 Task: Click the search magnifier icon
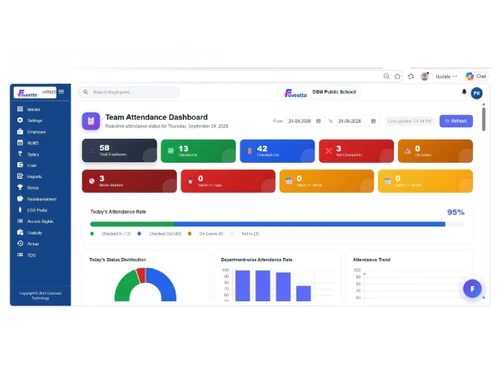coord(86,92)
